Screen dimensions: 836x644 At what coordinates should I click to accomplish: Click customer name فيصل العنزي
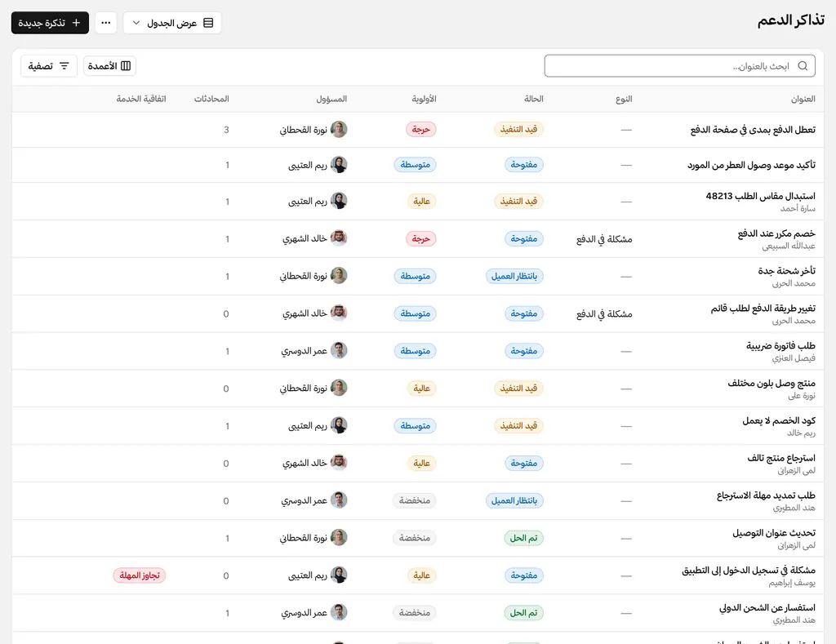tap(794, 358)
